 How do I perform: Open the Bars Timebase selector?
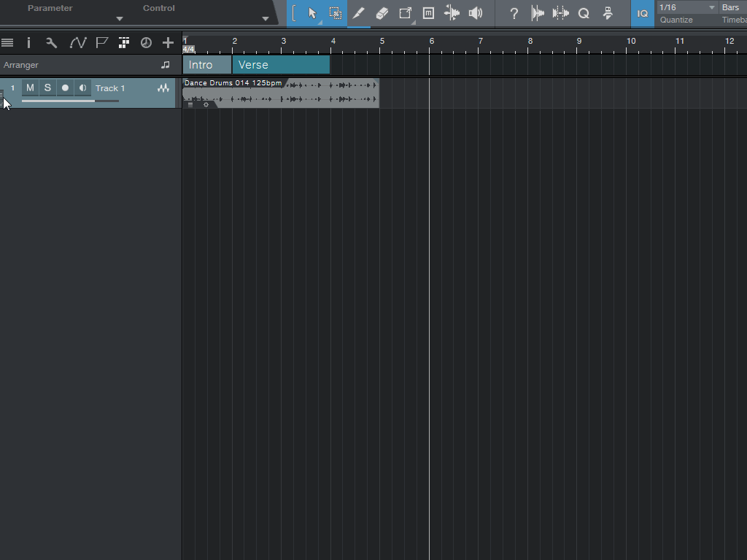click(x=732, y=7)
